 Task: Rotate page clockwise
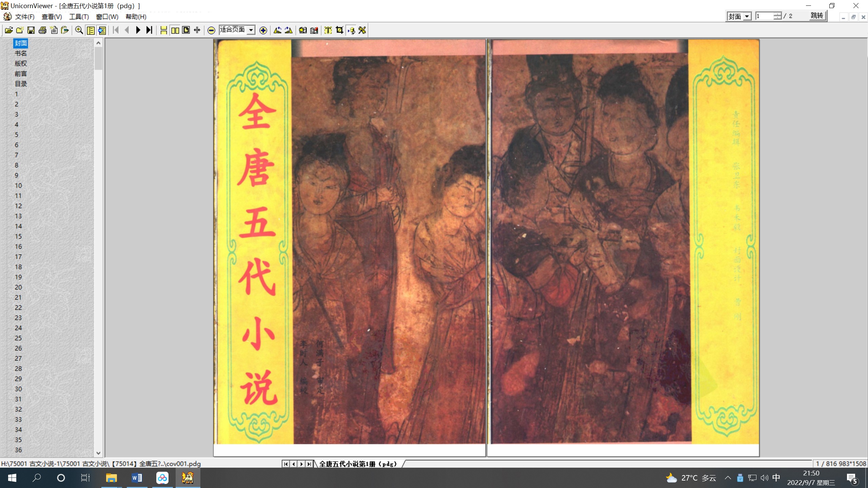[289, 30]
